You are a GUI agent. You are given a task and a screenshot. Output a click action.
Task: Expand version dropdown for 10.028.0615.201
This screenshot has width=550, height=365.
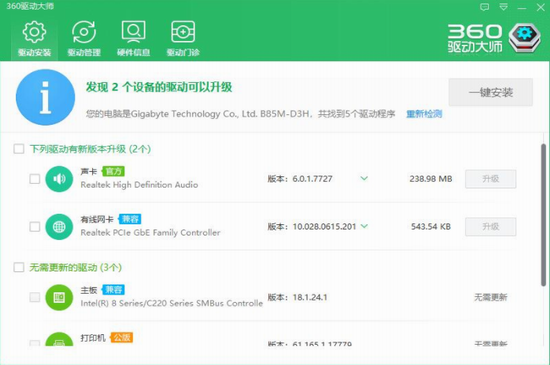click(x=364, y=226)
